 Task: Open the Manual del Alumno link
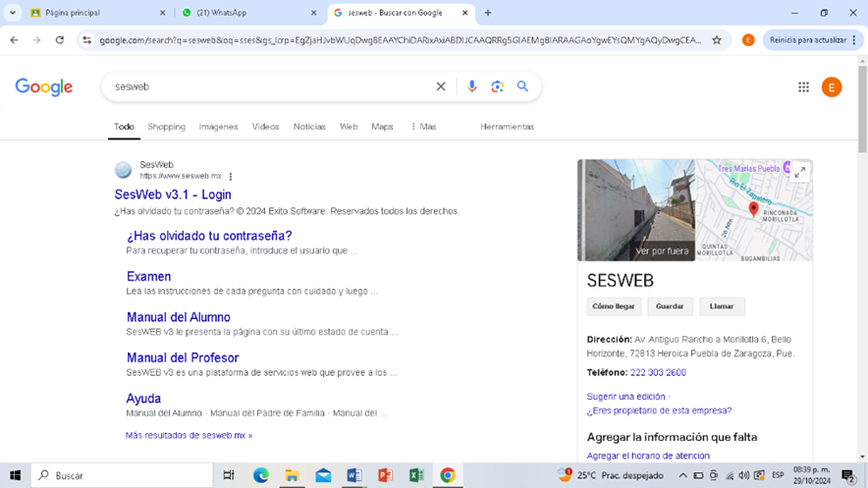coord(179,317)
